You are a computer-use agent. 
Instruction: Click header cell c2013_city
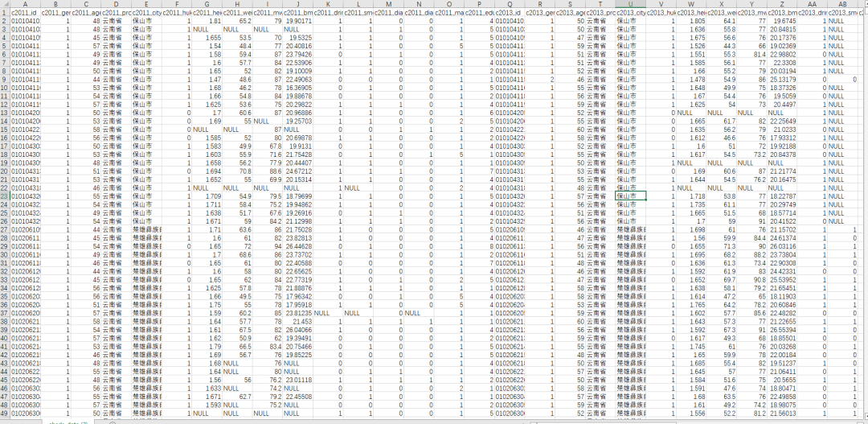tap(631, 11)
